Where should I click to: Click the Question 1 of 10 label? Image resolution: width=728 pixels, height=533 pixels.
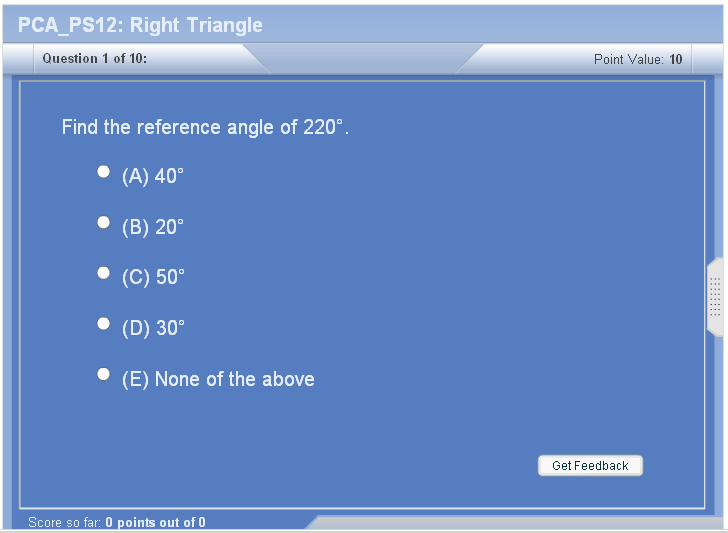coord(95,58)
